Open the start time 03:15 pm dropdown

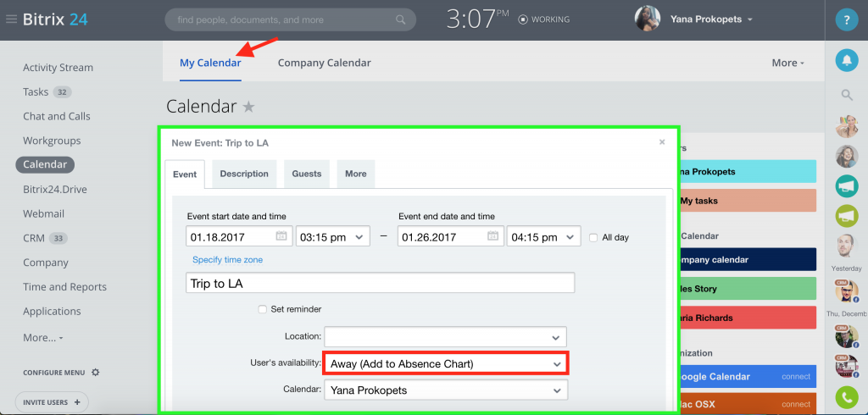point(332,237)
